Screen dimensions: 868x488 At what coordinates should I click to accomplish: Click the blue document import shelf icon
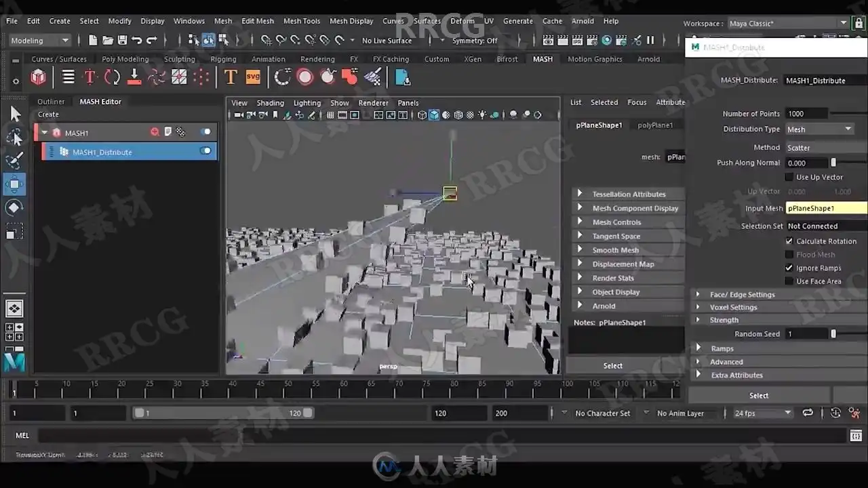(x=403, y=77)
